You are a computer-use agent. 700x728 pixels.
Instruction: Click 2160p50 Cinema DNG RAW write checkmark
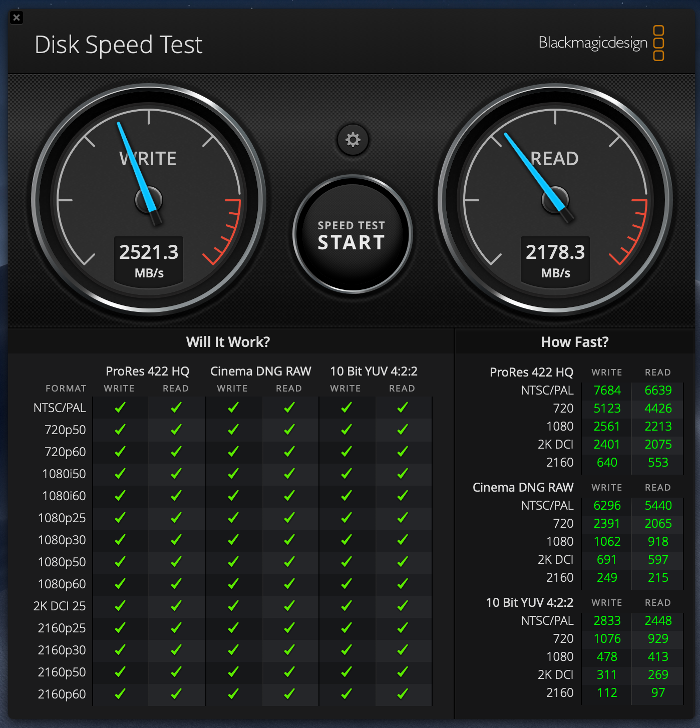coord(233,672)
